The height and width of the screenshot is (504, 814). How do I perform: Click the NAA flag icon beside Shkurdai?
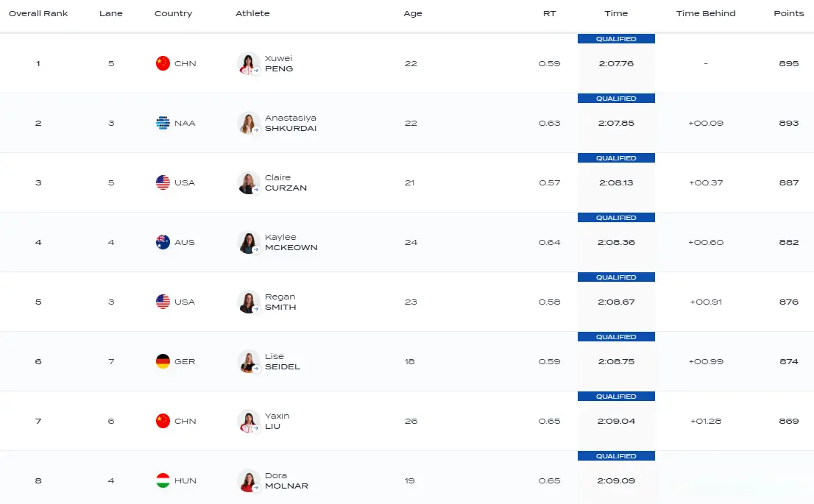163,123
